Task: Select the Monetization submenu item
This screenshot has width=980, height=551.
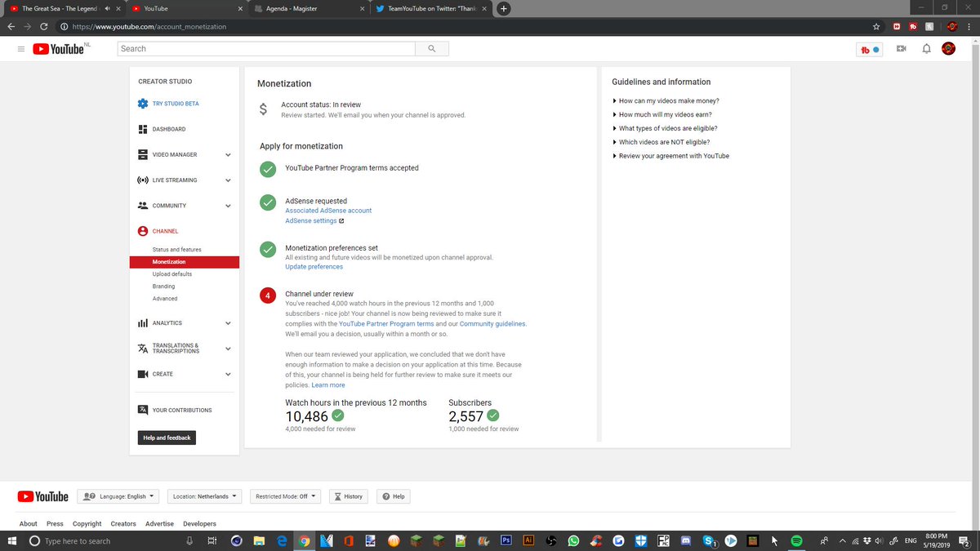Action: tap(185, 262)
